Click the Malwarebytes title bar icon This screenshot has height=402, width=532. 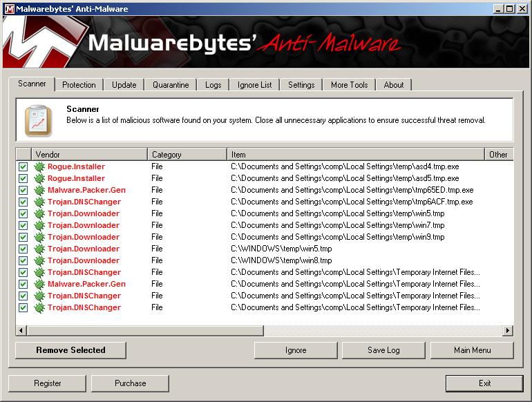click(x=10, y=9)
